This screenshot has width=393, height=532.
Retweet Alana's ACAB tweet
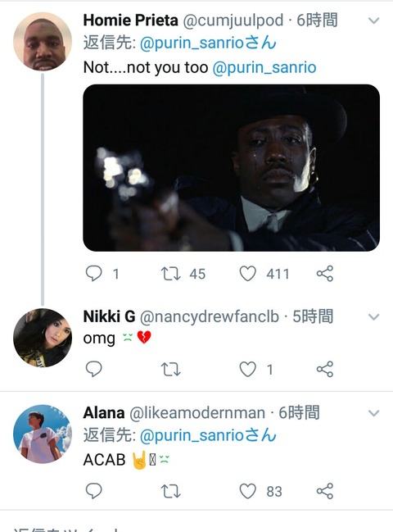[x=170, y=491]
